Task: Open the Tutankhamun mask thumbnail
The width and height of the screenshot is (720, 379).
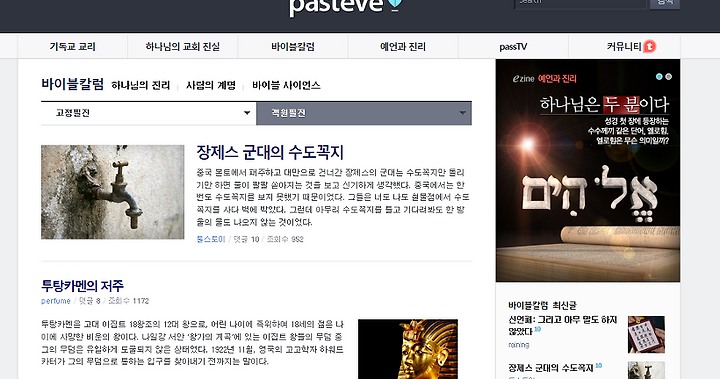Action: pyautogui.click(x=408, y=349)
